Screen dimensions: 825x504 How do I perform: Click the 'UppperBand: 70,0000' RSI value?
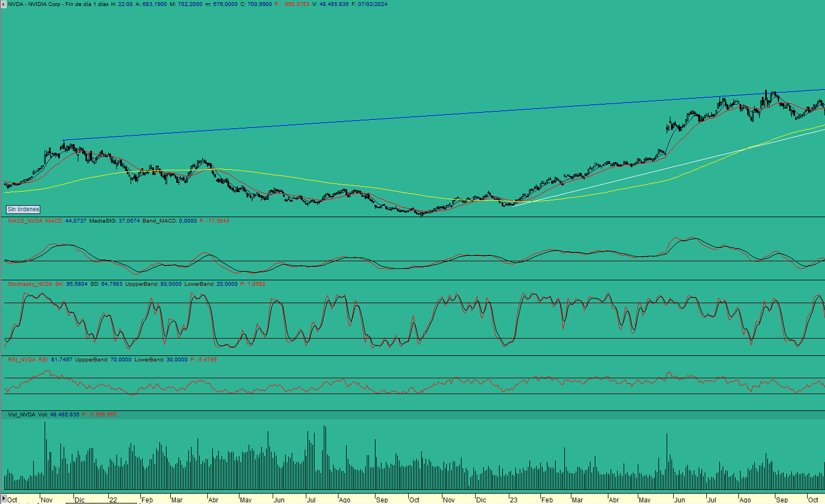pos(103,360)
